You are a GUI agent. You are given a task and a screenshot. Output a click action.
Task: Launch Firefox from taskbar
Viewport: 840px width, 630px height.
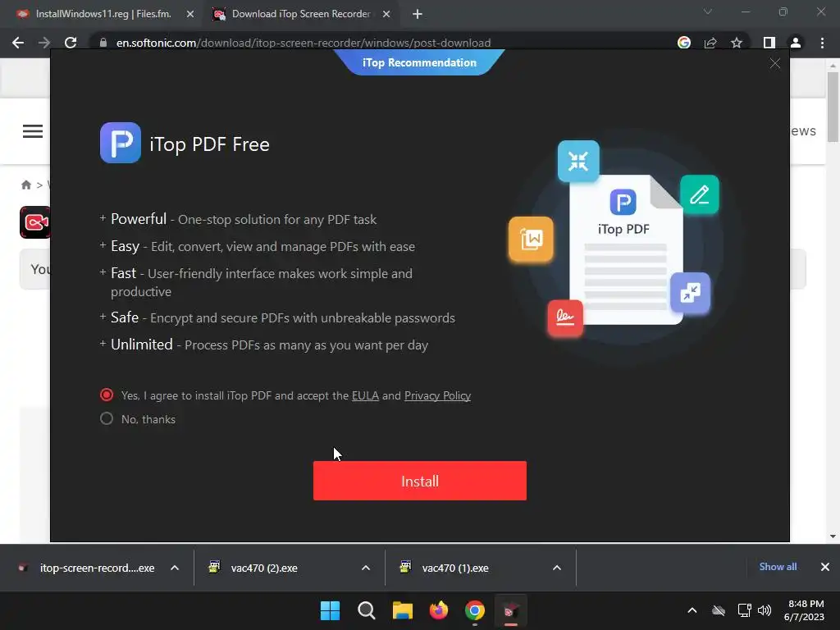(x=439, y=610)
